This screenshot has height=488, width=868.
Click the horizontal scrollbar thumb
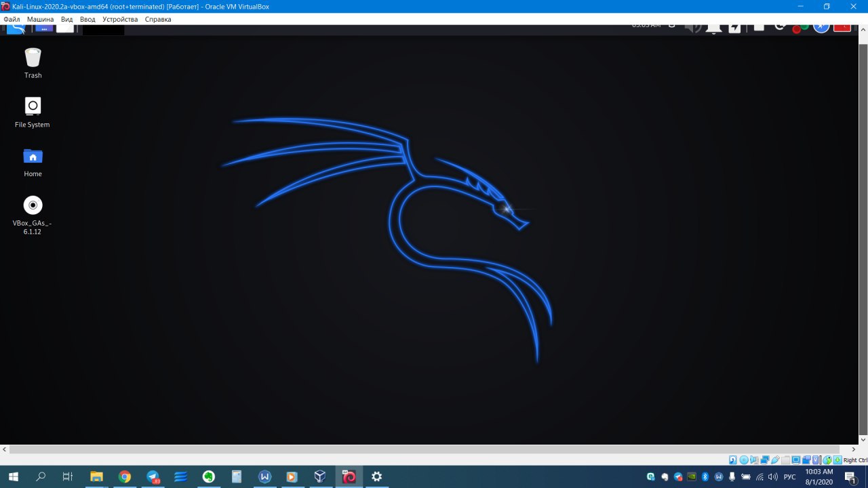(425, 449)
